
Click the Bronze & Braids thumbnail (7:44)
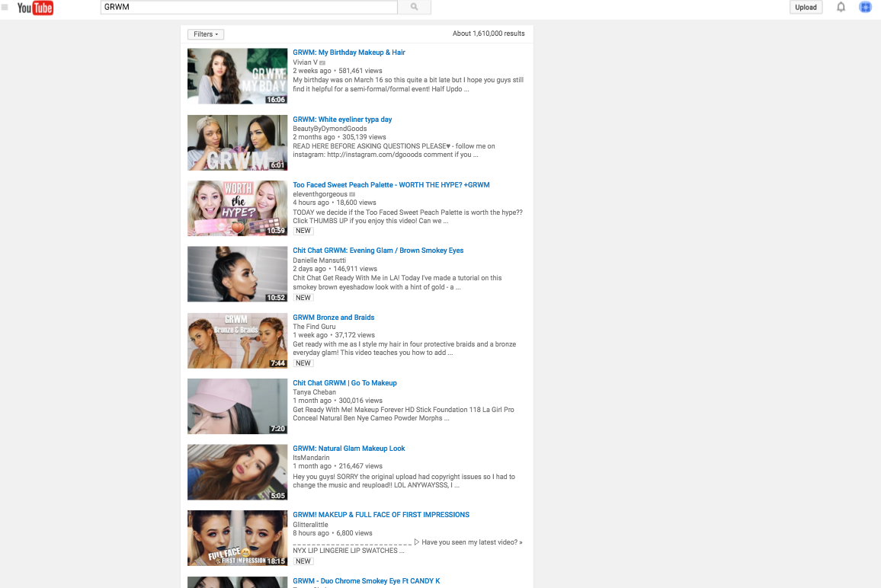pyautogui.click(x=237, y=341)
